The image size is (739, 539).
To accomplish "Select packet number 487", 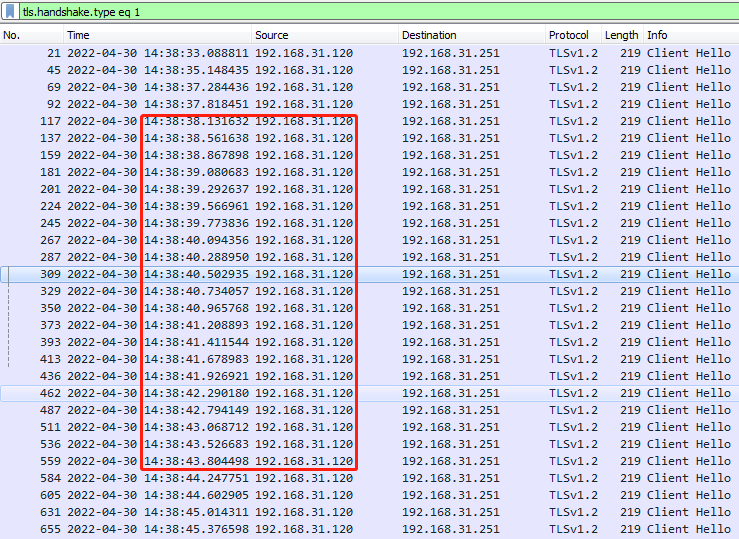I will 370,410.
